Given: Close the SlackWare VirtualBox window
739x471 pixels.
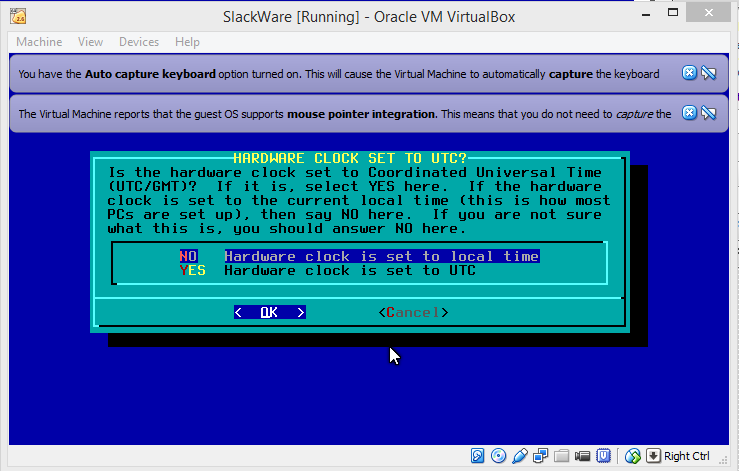Looking at the screenshot, I should coord(708,13).
